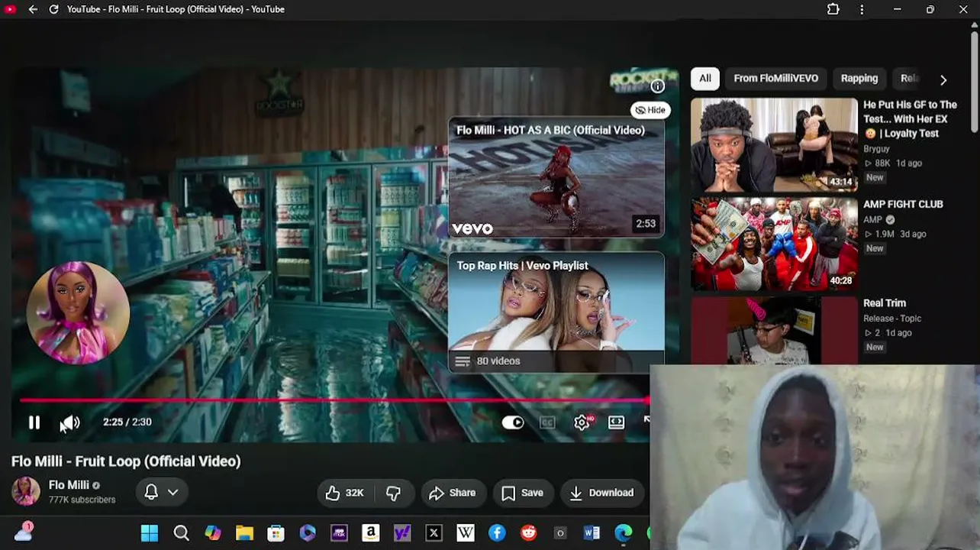Click the AMP FIGHT CLUB video title
This screenshot has height=550, width=980.
point(903,205)
